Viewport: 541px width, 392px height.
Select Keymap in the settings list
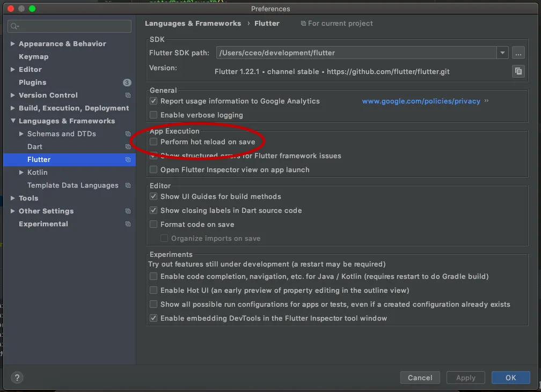(x=33, y=57)
